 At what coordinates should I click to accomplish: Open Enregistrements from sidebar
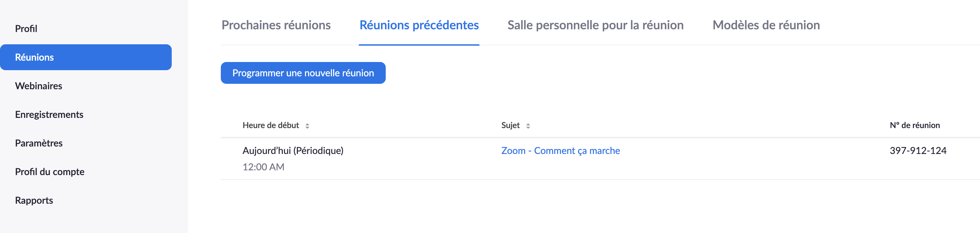coord(49,114)
